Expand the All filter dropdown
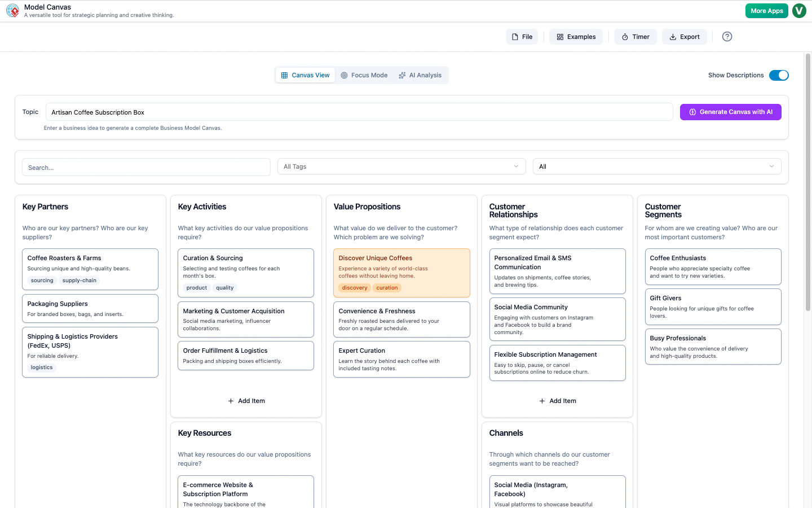The image size is (812, 508). (656, 166)
